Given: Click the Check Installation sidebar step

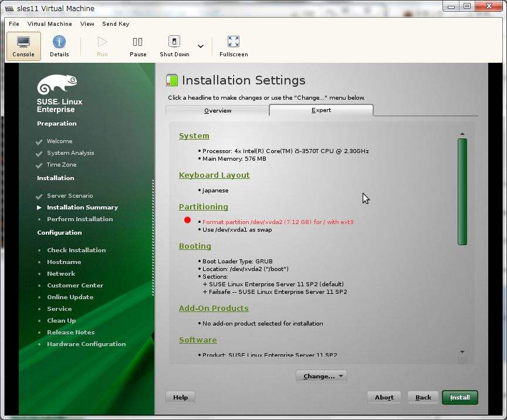Looking at the screenshot, I should (76, 250).
